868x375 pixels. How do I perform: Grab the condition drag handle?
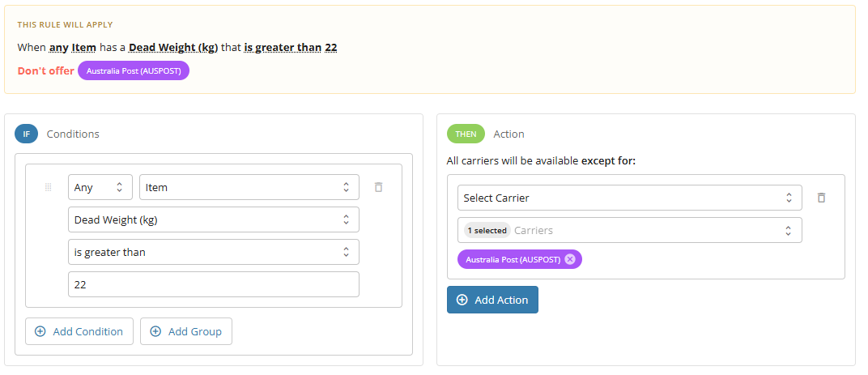[48, 187]
